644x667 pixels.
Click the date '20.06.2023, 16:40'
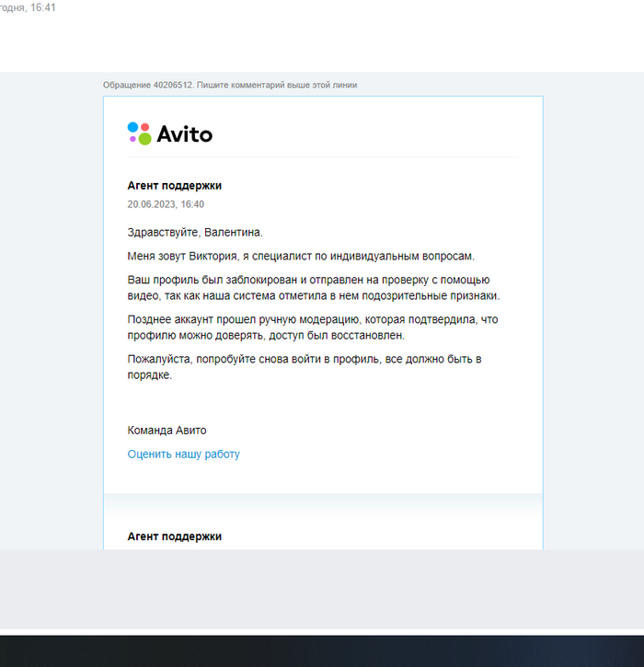166,204
